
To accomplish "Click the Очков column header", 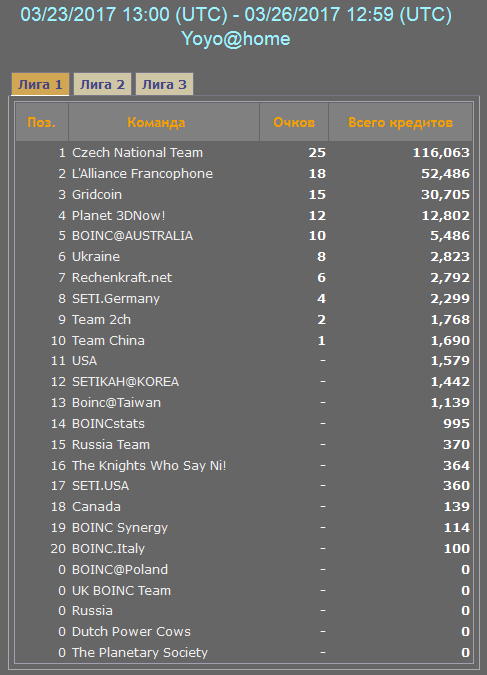I will tap(294, 122).
